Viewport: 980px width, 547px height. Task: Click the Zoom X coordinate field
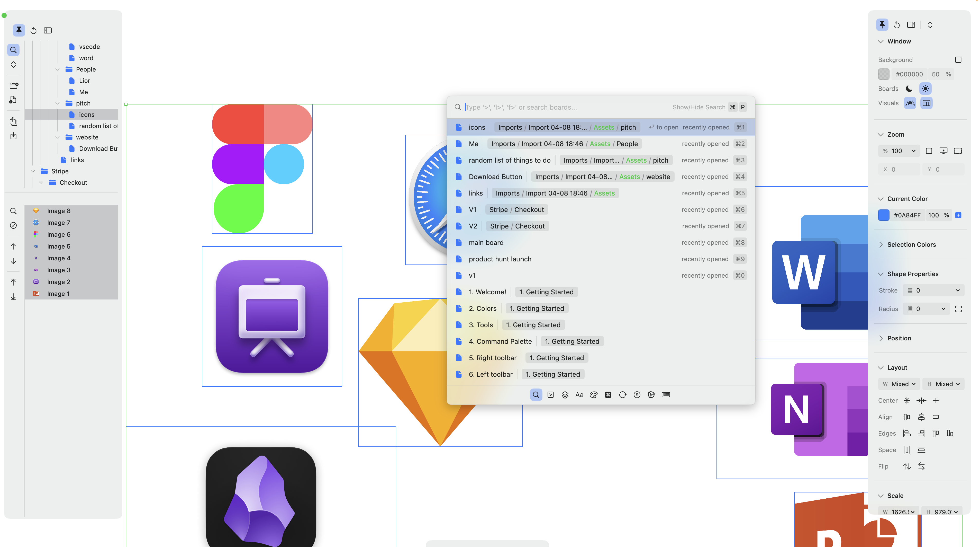click(x=899, y=169)
